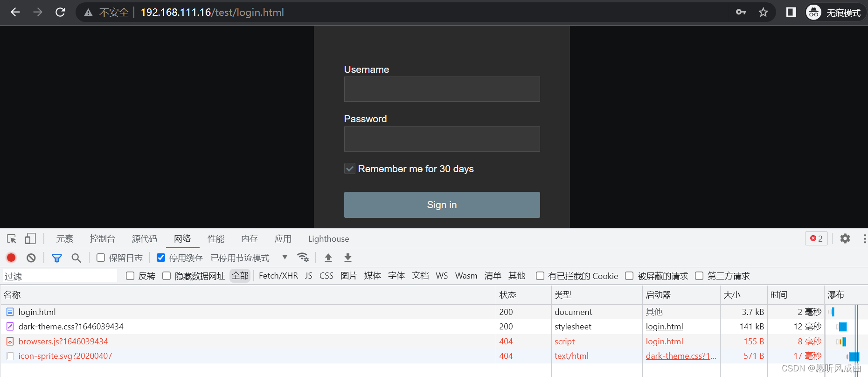Viewport: 868px width, 377px height.
Task: Filter requests by Fetch/XHR
Action: (278, 276)
